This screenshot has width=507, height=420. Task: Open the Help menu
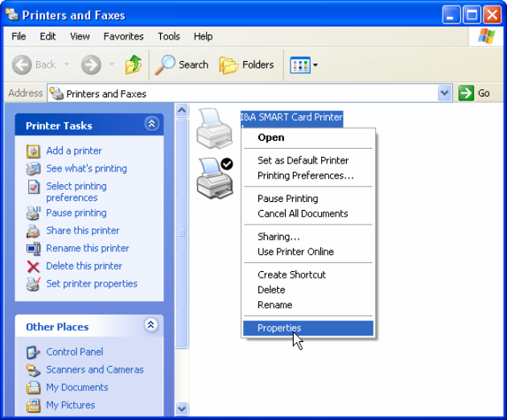coord(203,36)
